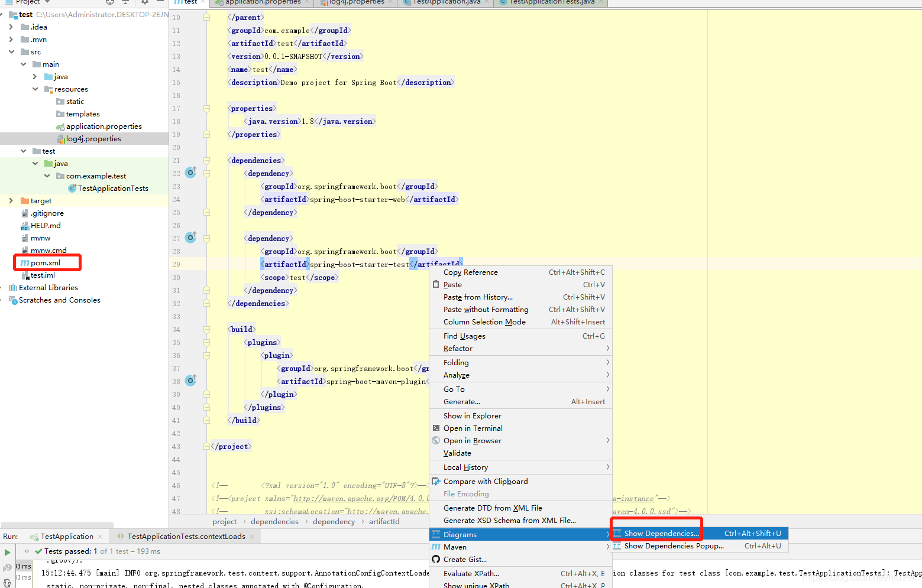Expand the target folder
The width and height of the screenshot is (922, 588).
[x=11, y=201]
